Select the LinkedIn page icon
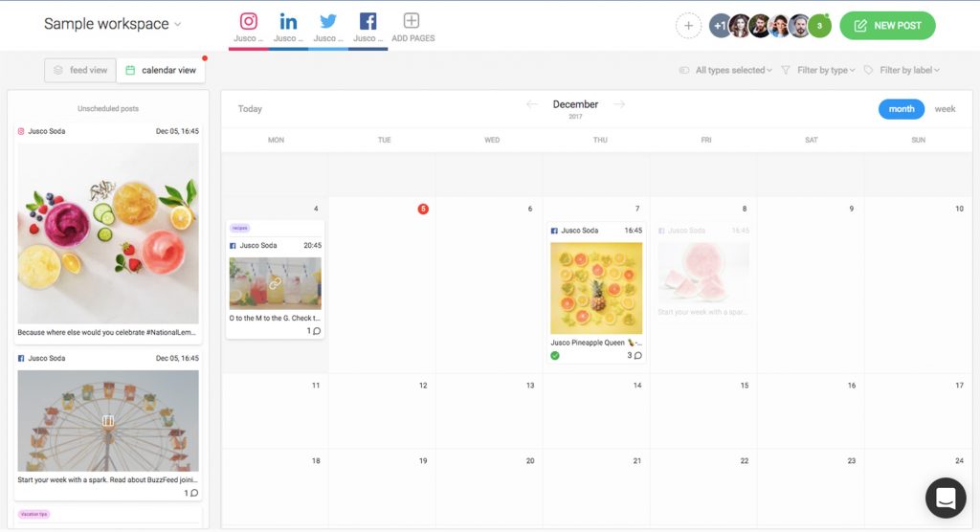This screenshot has width=980, height=532. coord(288,21)
